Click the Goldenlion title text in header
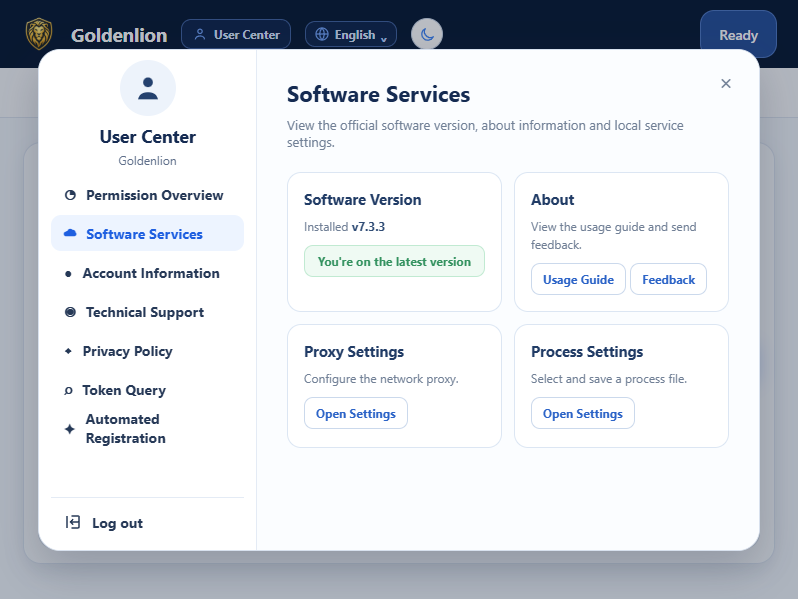The width and height of the screenshot is (798, 599). point(119,35)
